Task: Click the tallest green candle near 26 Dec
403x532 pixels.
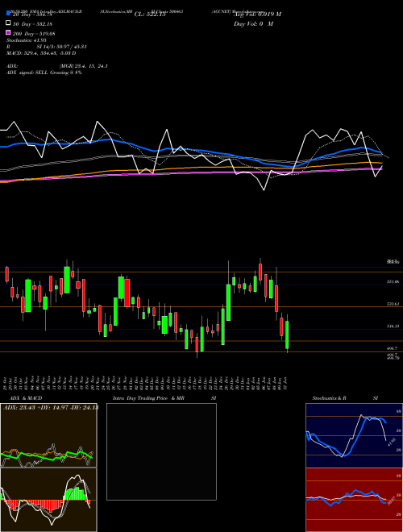Action: coord(228,302)
